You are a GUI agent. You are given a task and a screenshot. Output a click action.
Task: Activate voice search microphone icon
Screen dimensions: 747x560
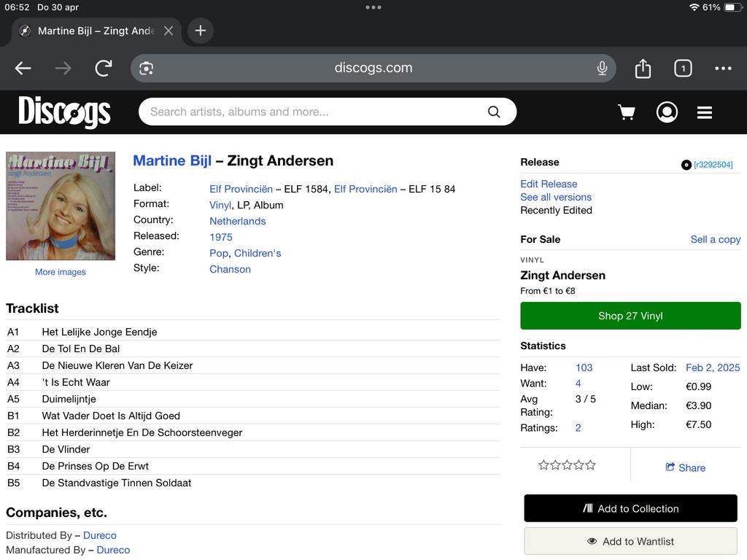pos(602,68)
